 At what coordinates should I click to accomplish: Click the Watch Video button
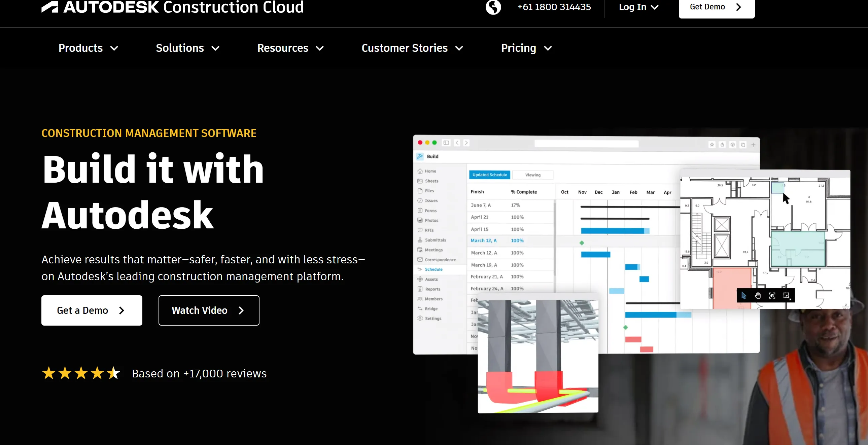click(209, 310)
